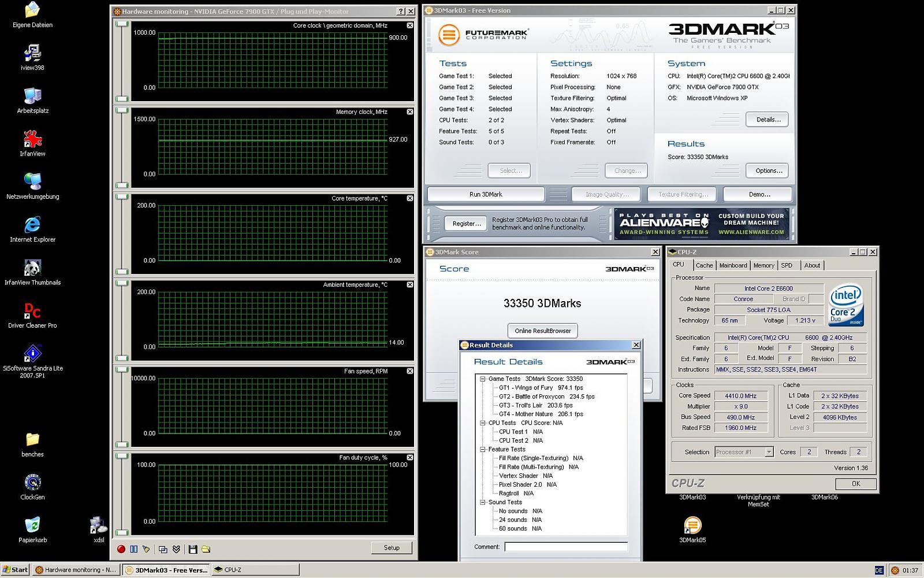Close the Memory clock graph panel
The width and height of the screenshot is (924, 578).
(409, 112)
